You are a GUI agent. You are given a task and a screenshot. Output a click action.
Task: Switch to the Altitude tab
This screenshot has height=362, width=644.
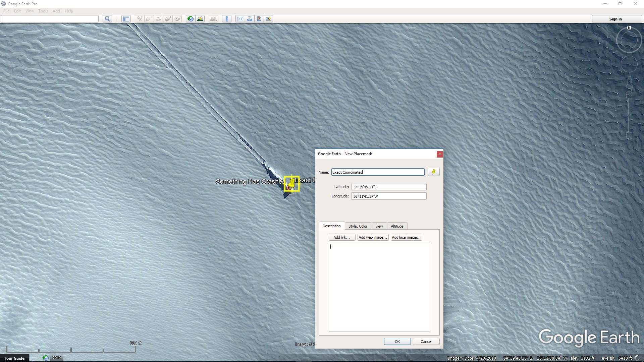point(397,226)
